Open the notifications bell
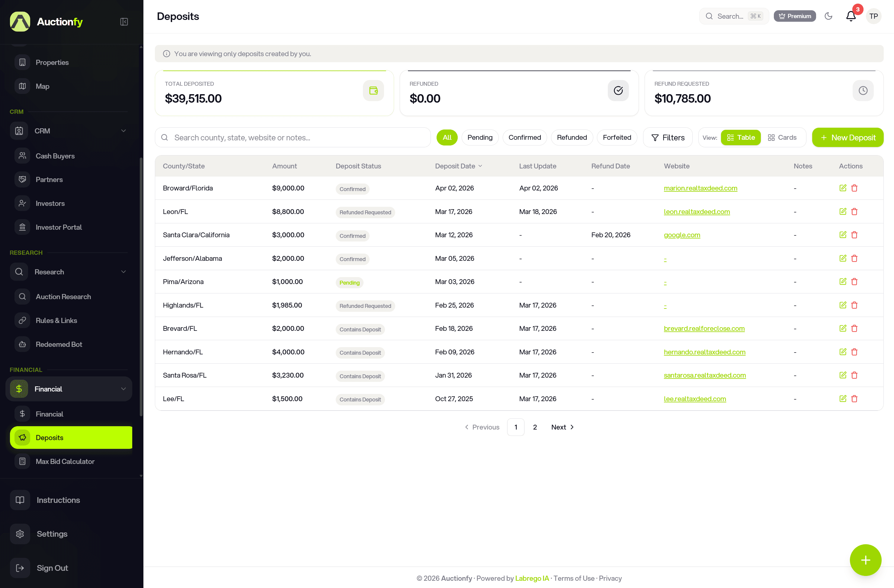894x588 pixels. [x=851, y=16]
